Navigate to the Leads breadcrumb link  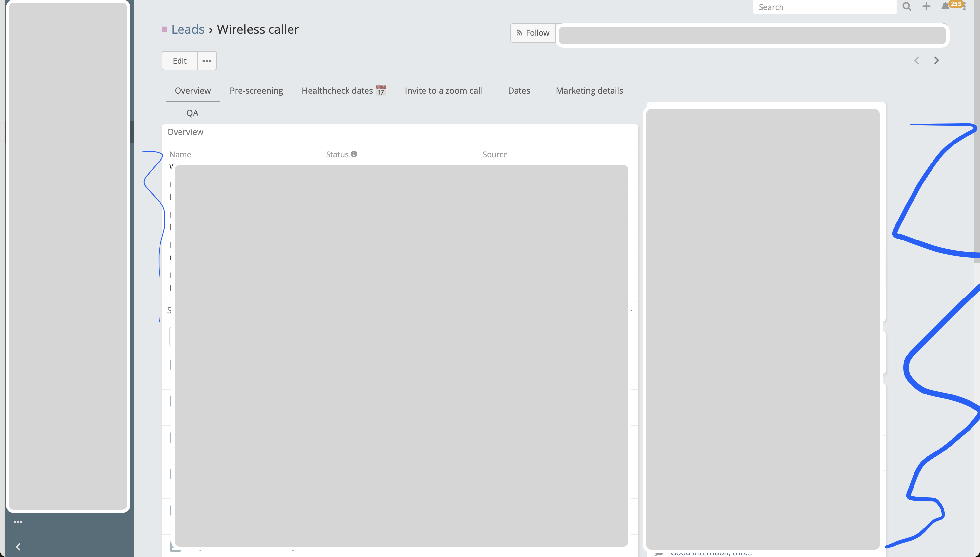188,29
